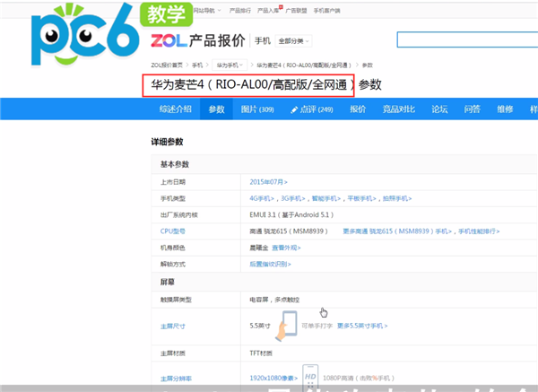Screen dimensions: 538x392
Task: Click the 触摸屏类型 label
Action: [176, 300]
